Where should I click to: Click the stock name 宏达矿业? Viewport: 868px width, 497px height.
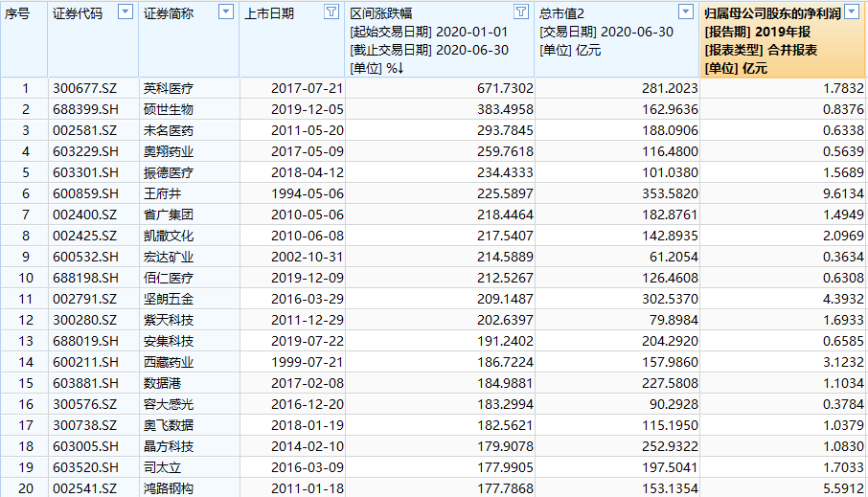click(169, 257)
